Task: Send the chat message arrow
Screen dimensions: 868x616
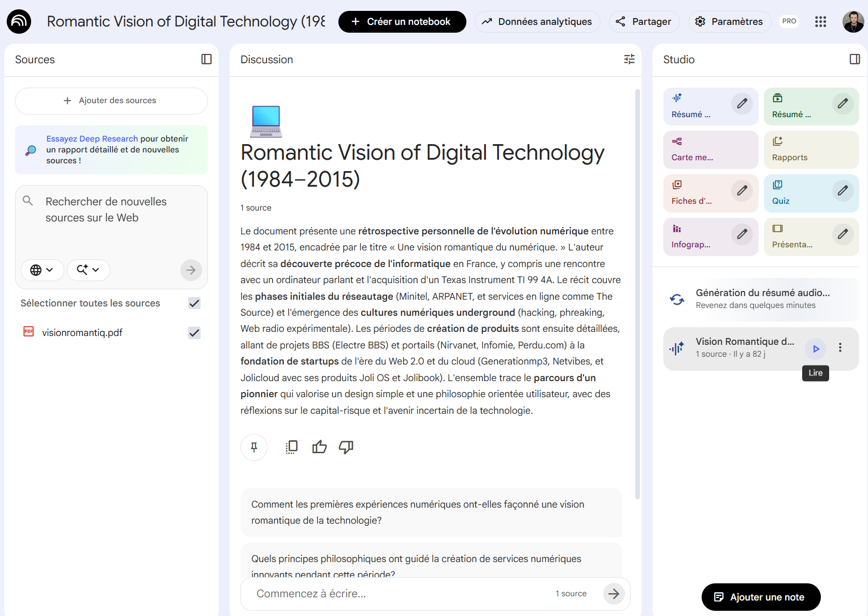Action: tap(614, 594)
